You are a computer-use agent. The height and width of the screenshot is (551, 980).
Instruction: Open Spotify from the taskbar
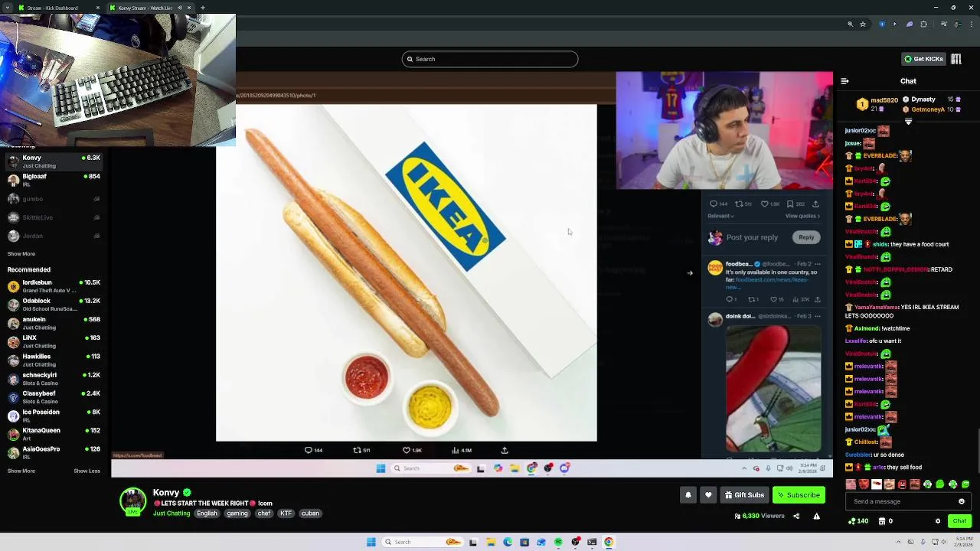pyautogui.click(x=558, y=542)
